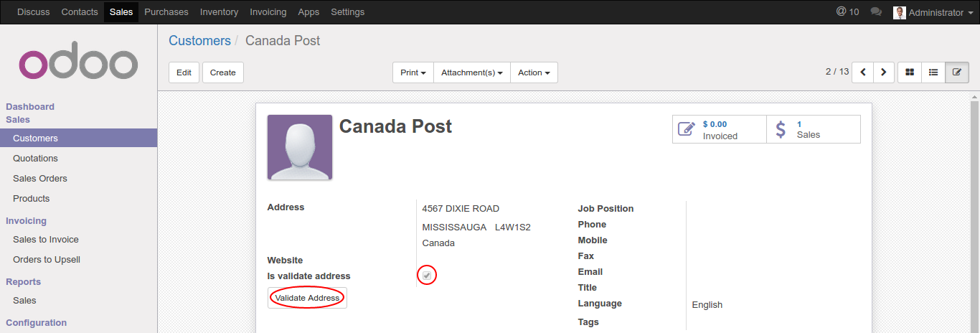Click the Create button
Screen dimensions: 980x333
[x=223, y=72]
